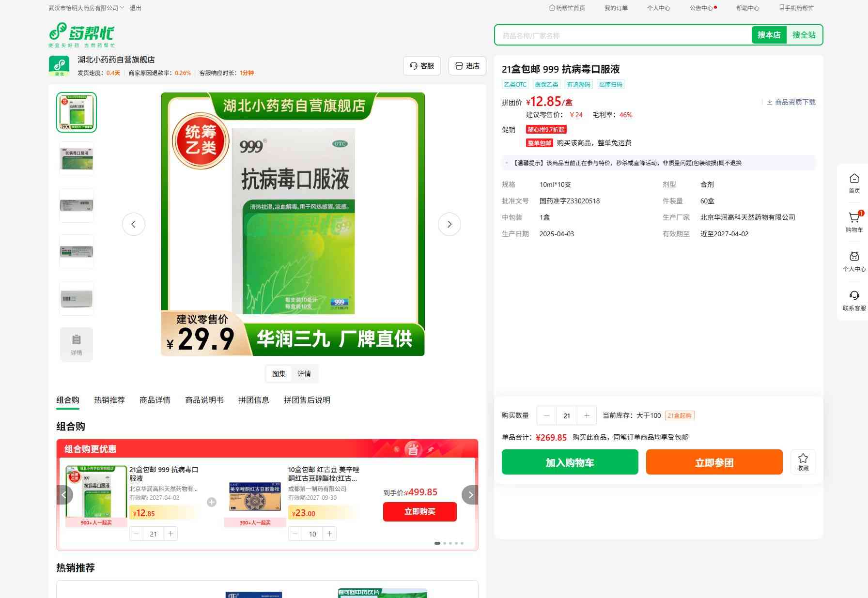Screen dimensions: 868x598
Task: Increase purchase quantity with plus button
Action: [x=587, y=415]
